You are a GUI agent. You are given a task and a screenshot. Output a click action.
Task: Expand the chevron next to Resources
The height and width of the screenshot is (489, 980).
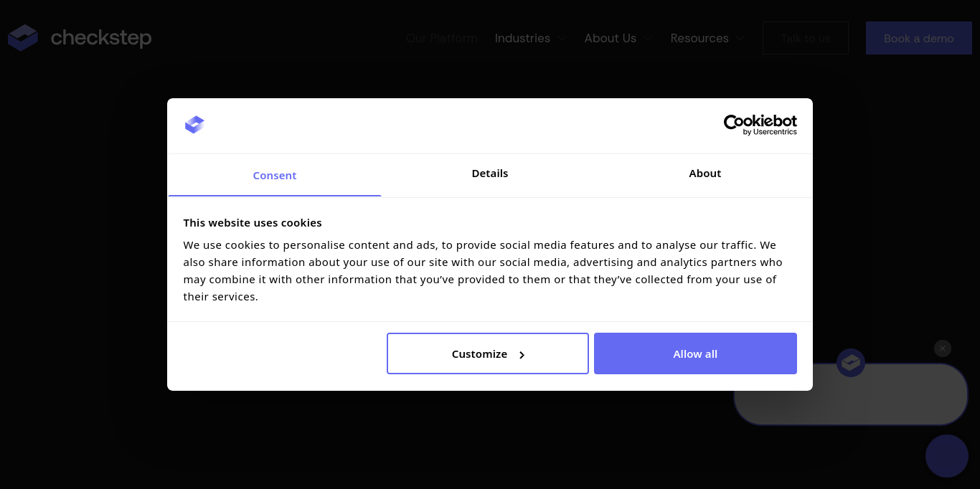740,38
